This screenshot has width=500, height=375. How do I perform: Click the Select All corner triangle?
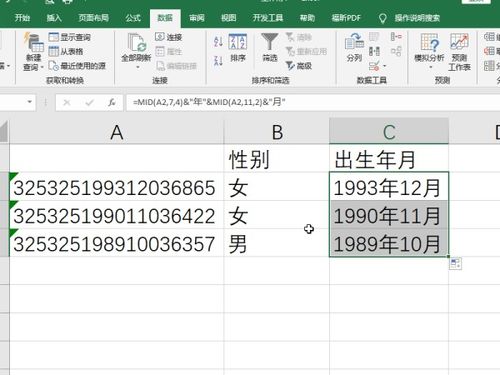4,132
